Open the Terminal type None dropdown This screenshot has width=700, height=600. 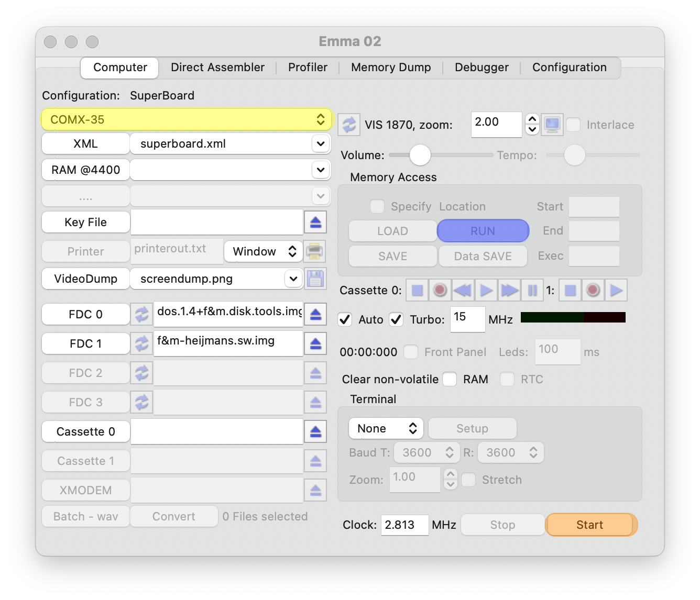(x=386, y=428)
